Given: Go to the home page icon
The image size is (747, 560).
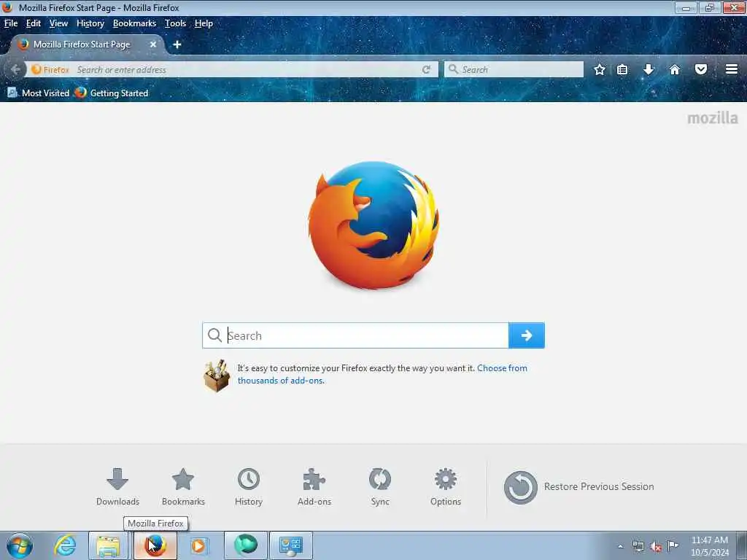Looking at the screenshot, I should pos(675,69).
